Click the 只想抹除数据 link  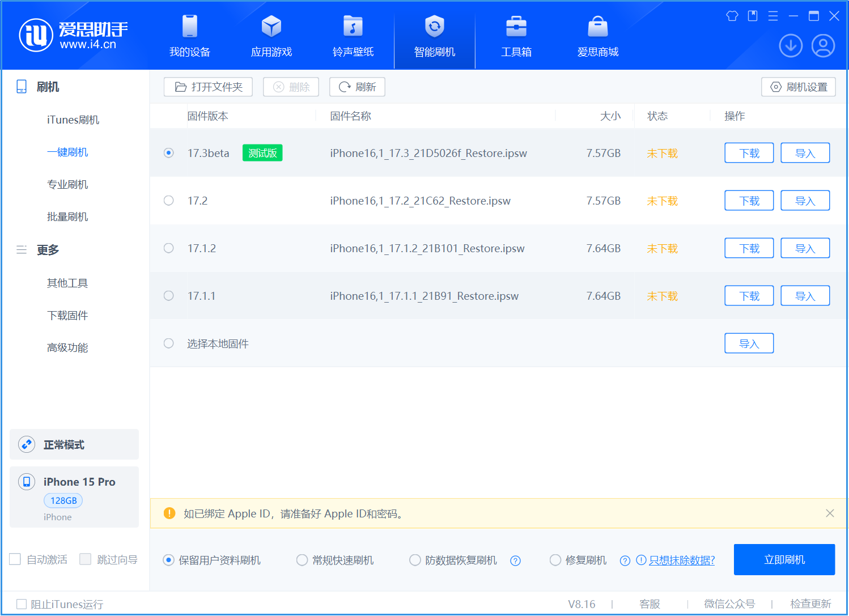(x=682, y=560)
